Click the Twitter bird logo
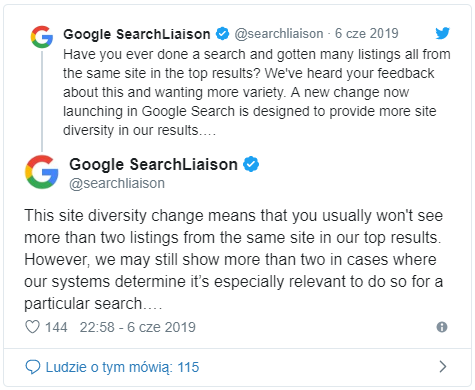 pyautogui.click(x=442, y=33)
